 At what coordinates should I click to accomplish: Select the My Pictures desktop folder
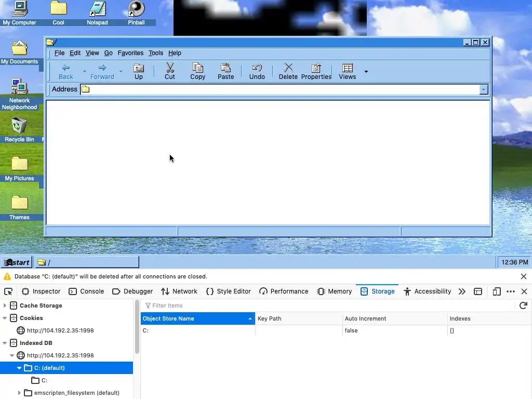pyautogui.click(x=19, y=169)
